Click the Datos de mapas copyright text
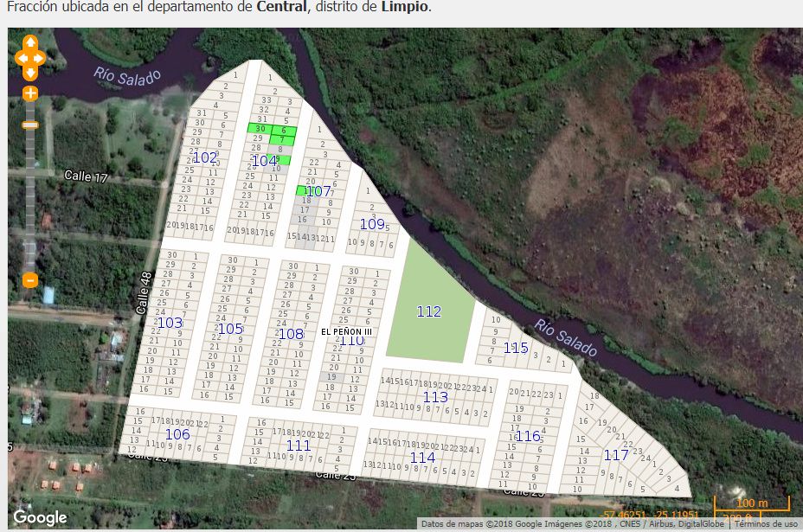The height and width of the screenshot is (532, 803). click(573, 524)
